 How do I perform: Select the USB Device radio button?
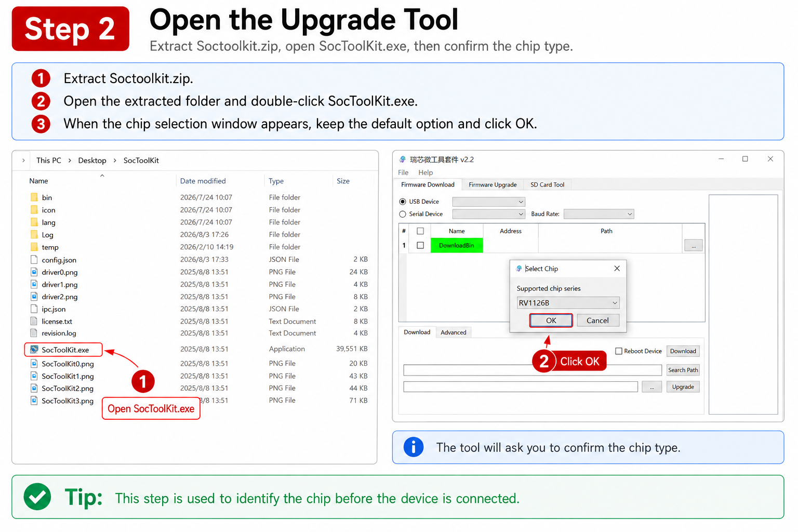point(403,202)
